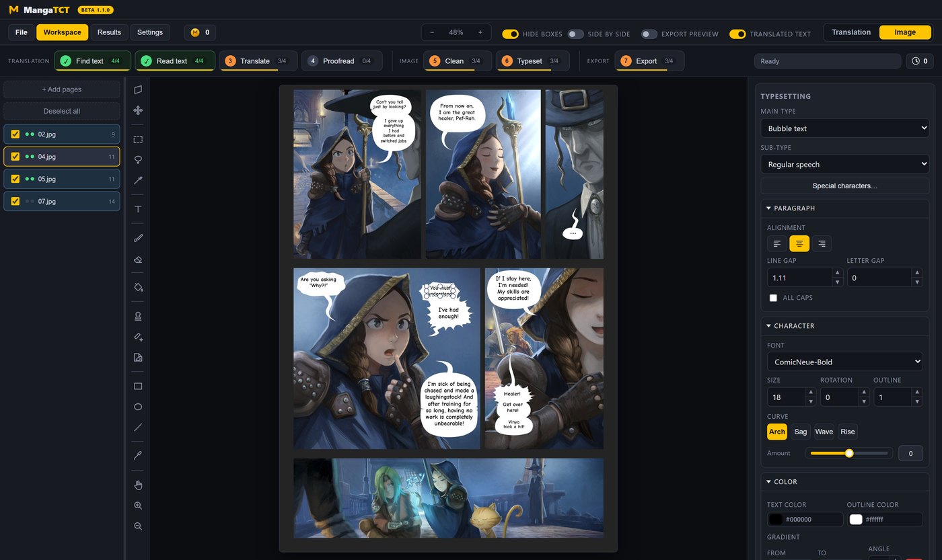
Task: Run the Export step
Action: [649, 61]
